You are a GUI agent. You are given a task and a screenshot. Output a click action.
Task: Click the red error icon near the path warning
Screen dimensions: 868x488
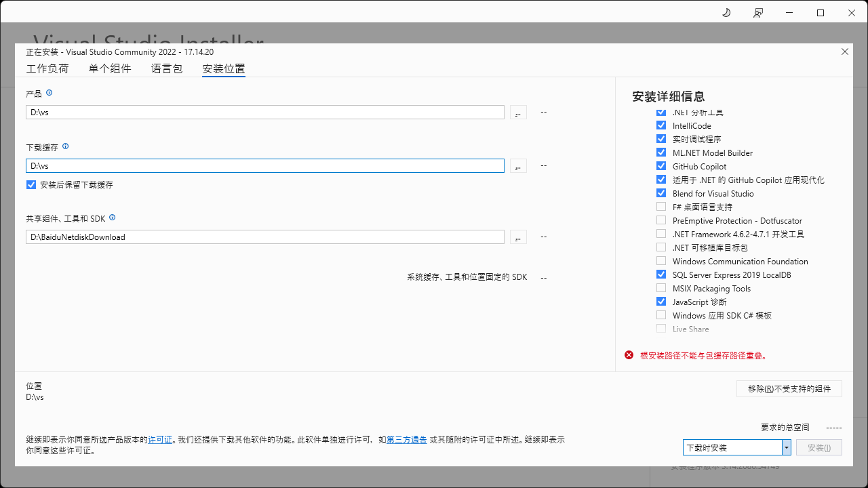629,354
